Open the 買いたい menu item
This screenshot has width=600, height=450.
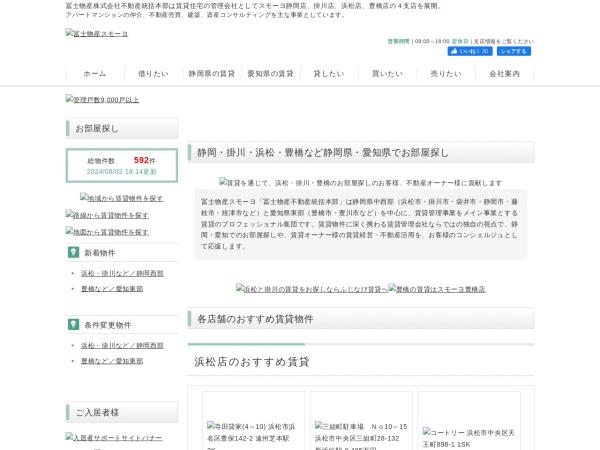point(387,73)
